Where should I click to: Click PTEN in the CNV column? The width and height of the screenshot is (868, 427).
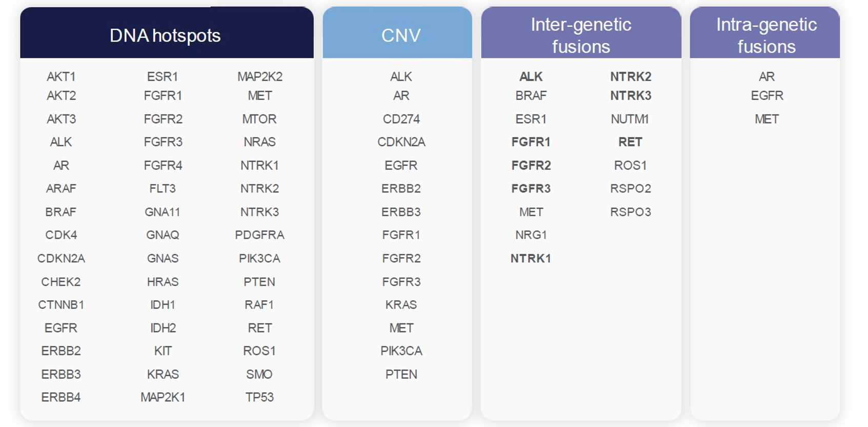click(401, 375)
